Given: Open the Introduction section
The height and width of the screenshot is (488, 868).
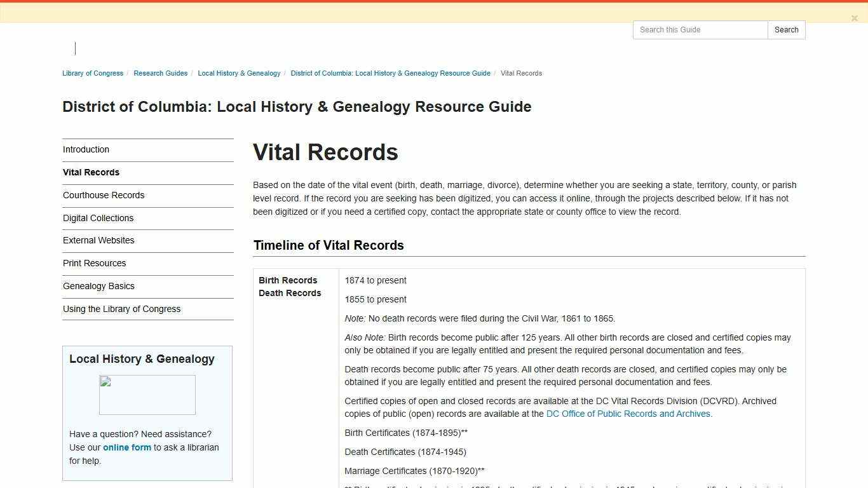Looking at the screenshot, I should pyautogui.click(x=86, y=149).
